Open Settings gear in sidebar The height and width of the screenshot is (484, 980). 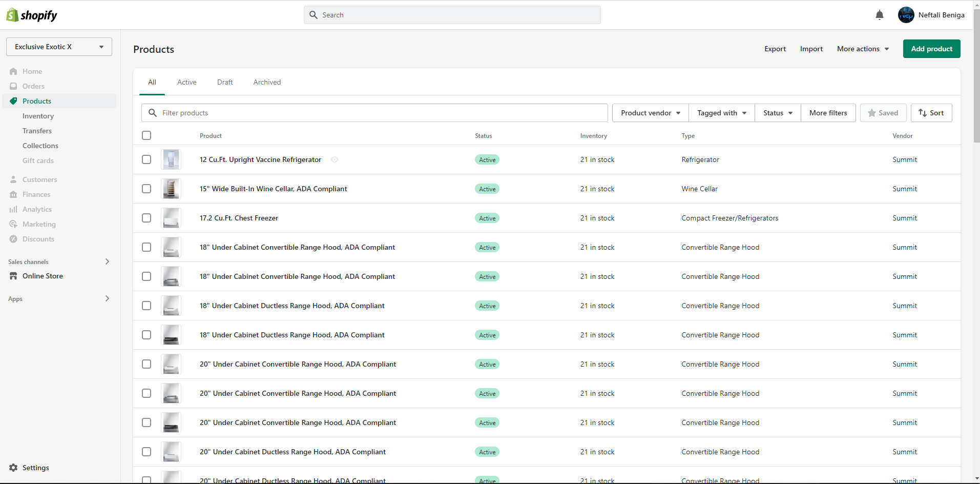click(13, 468)
